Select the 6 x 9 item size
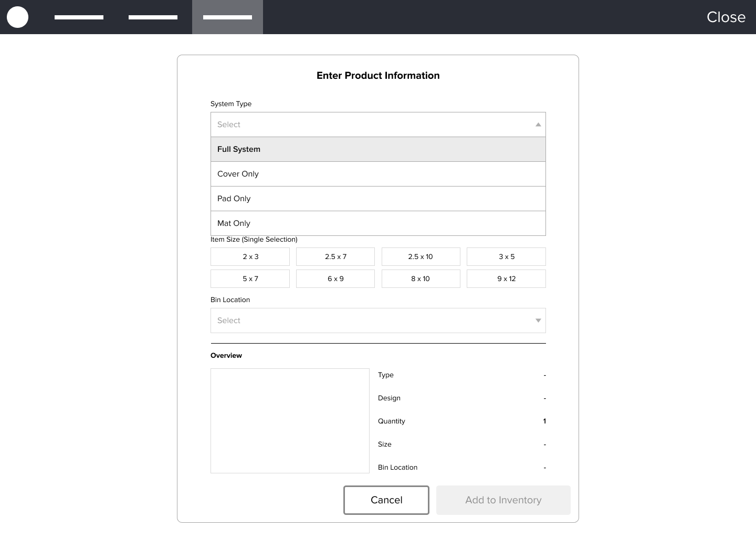 coord(335,279)
